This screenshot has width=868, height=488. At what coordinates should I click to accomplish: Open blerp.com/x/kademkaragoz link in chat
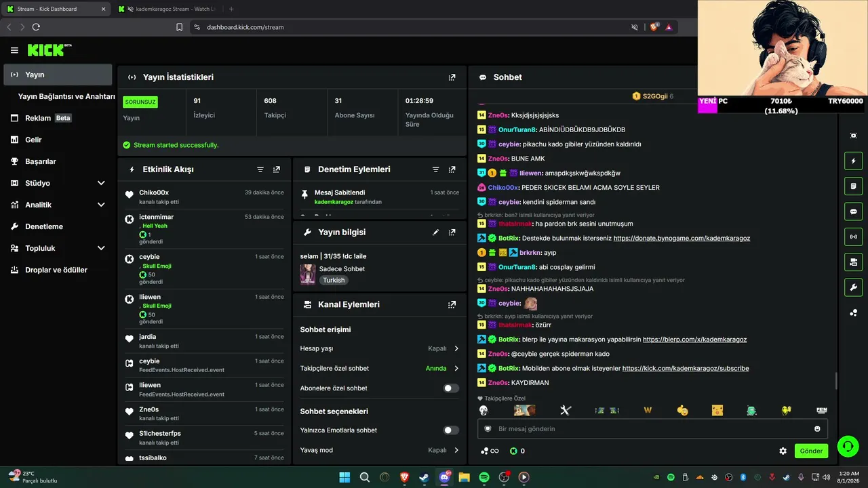(694, 340)
